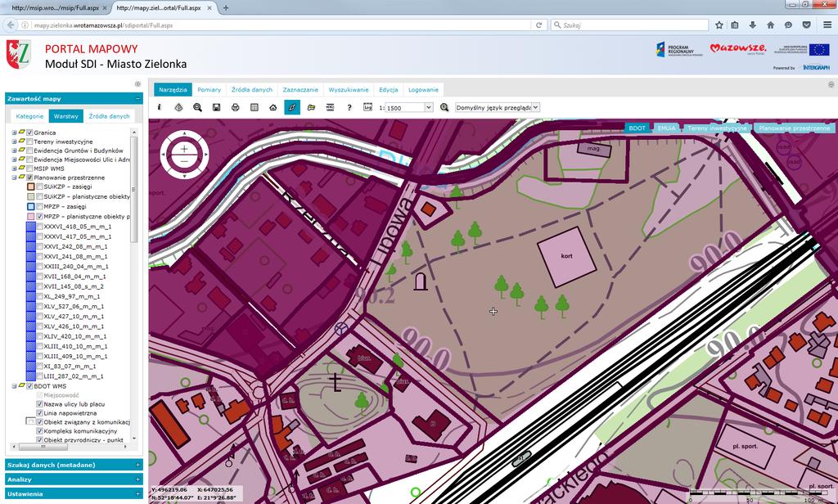Click the layered diamond icon in the toolbar
Image resolution: width=838 pixels, height=504 pixels.
[x=178, y=107]
